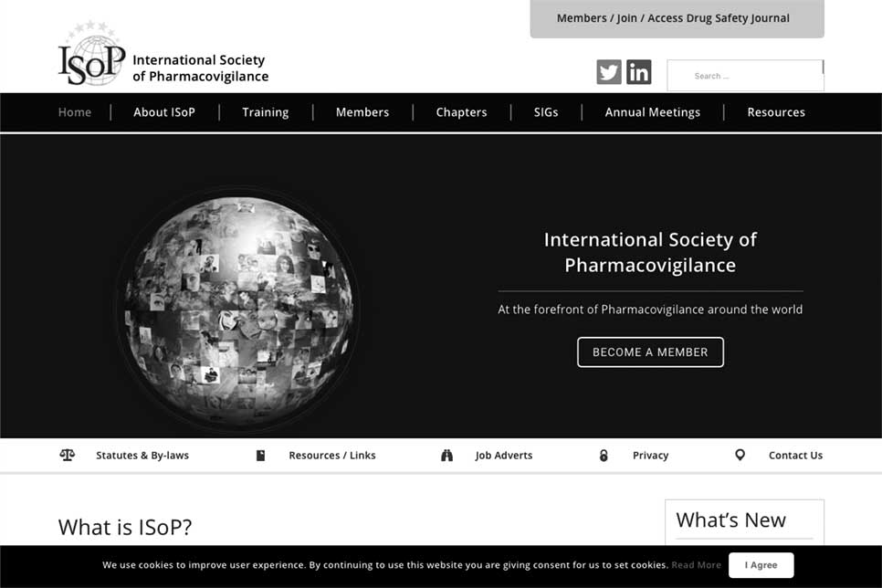Open the ISoP Twitter page icon

point(609,72)
